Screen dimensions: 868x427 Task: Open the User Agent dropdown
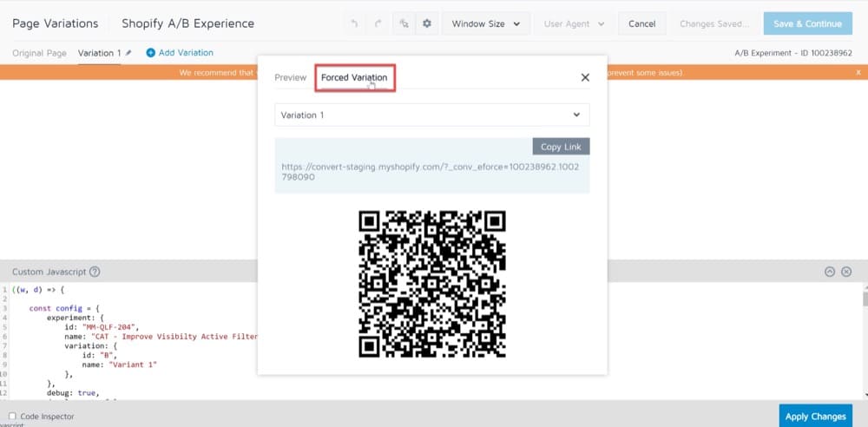tap(574, 23)
